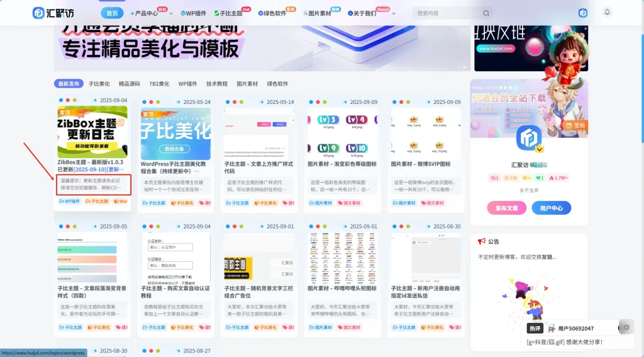This screenshot has height=357, width=644.
Task: Open 哔哩哔哩头衔图标 post title
Action: pyautogui.click(x=342, y=288)
